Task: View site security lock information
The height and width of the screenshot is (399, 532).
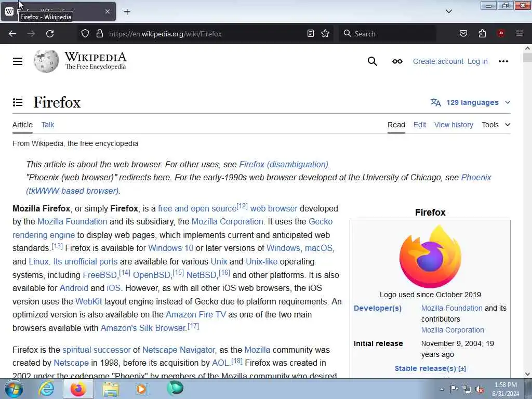Action: pos(99,34)
